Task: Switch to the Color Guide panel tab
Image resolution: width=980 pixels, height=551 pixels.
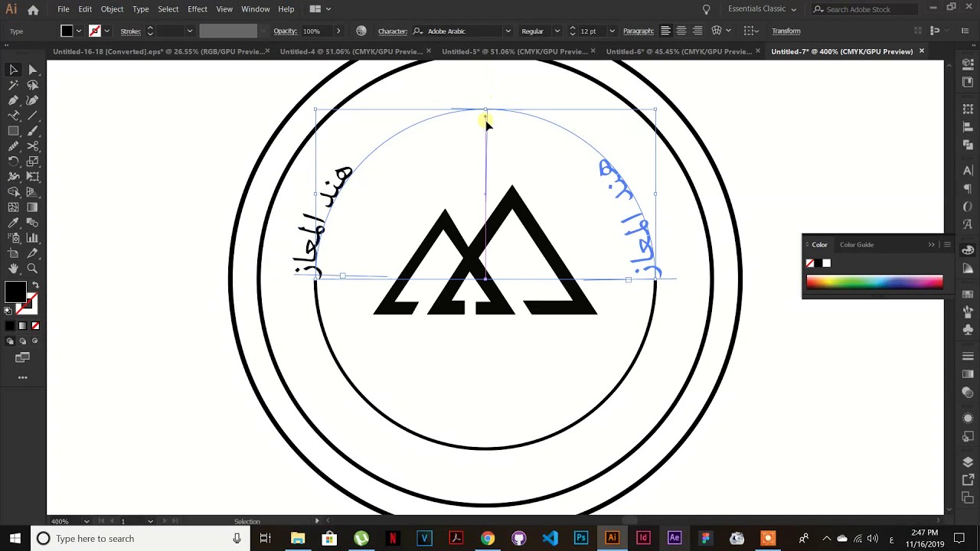Action: click(x=857, y=245)
